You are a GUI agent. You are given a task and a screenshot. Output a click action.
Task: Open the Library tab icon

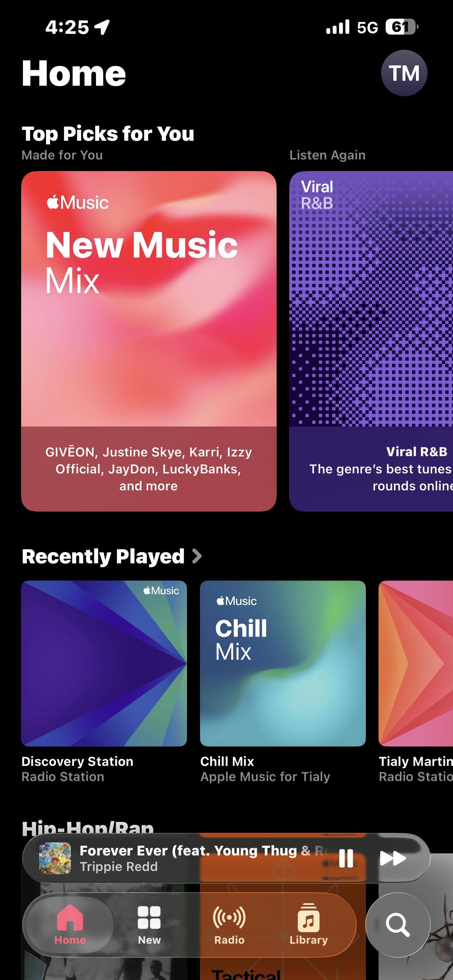(308, 918)
